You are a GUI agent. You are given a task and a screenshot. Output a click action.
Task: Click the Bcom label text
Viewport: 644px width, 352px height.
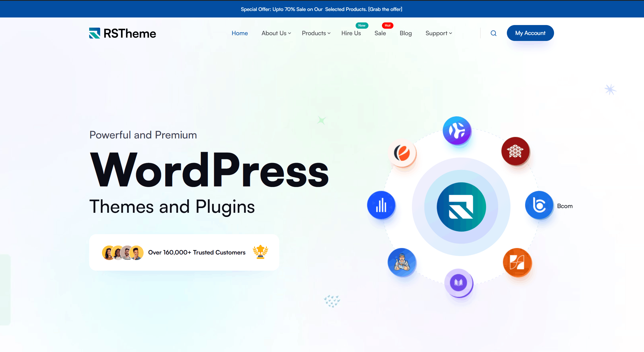click(x=565, y=206)
